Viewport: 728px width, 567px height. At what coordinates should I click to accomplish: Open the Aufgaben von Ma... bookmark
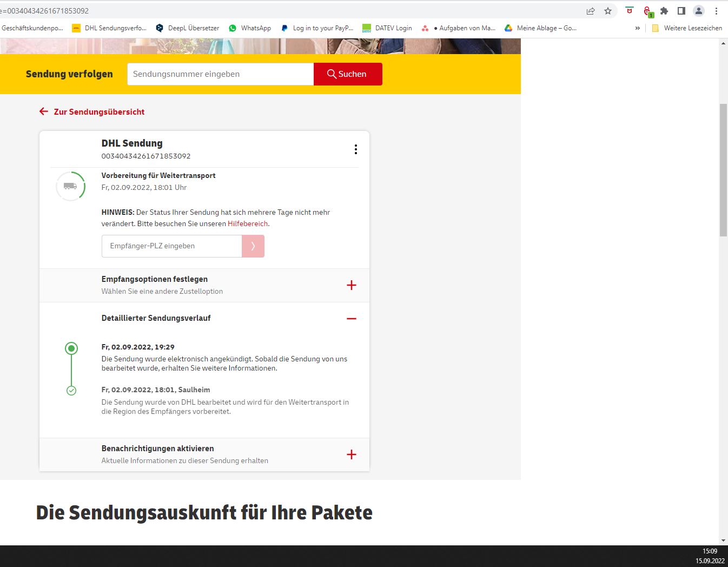(459, 28)
